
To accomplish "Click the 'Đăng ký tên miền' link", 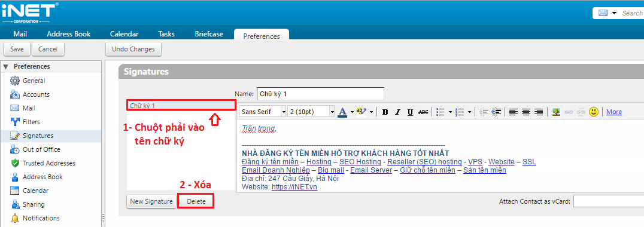I will coord(271,162).
